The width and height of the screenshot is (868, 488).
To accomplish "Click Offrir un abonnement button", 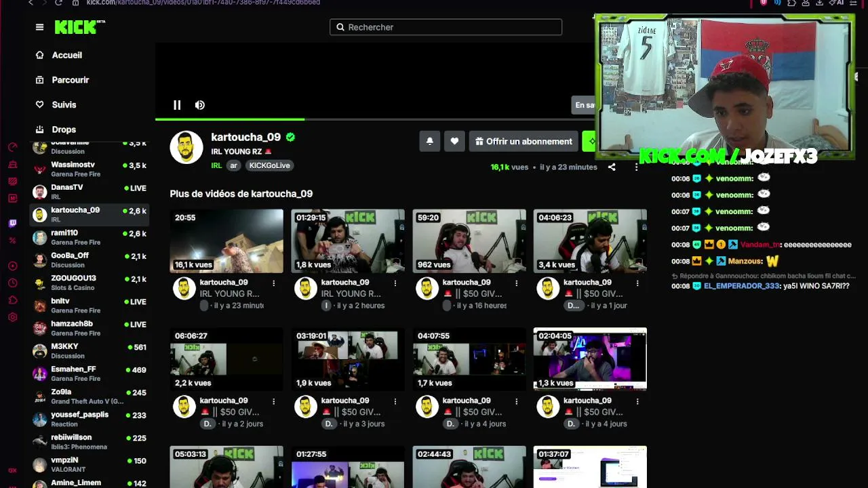I will [x=524, y=141].
